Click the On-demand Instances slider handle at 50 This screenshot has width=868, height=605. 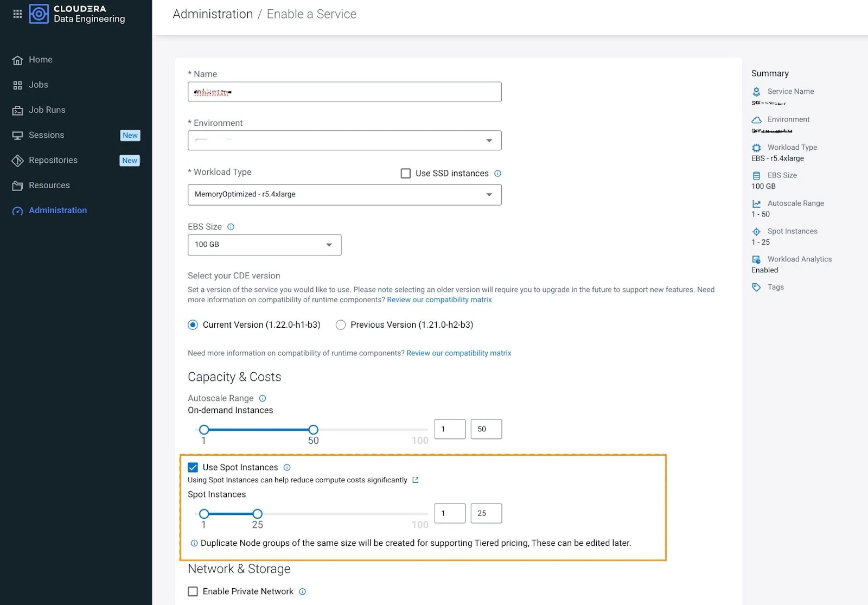(313, 430)
